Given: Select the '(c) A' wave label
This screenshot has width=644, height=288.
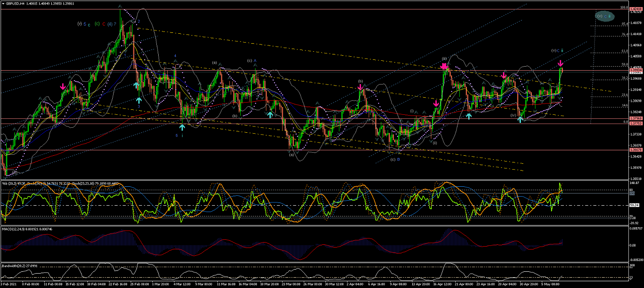Looking at the screenshot, I should (251, 60).
